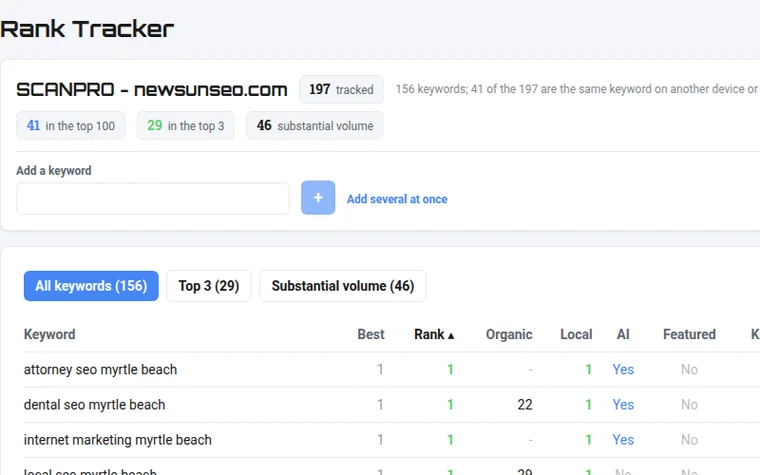This screenshot has width=760, height=475.
Task: Sort by the Keyword column header
Action: click(x=49, y=334)
